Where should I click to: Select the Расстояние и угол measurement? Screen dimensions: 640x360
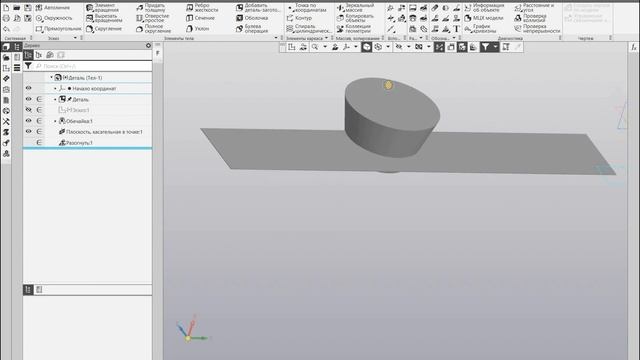coord(534,8)
